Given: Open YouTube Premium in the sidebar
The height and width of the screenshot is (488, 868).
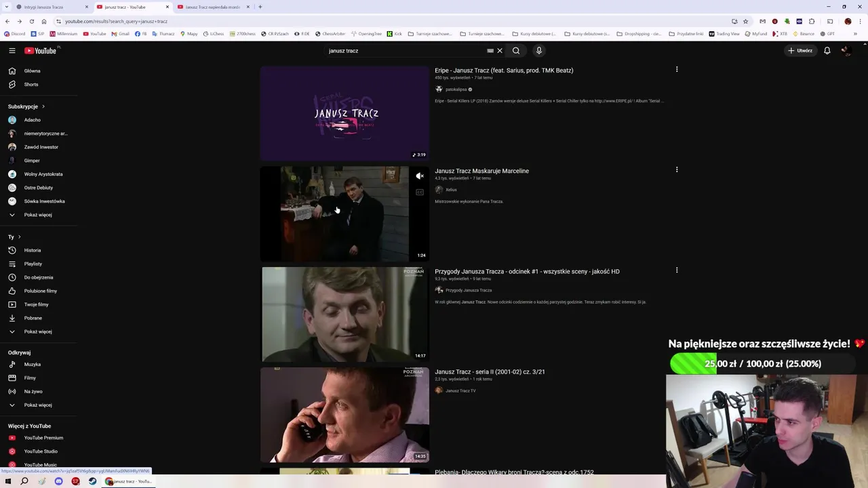Looking at the screenshot, I should [x=39, y=438].
